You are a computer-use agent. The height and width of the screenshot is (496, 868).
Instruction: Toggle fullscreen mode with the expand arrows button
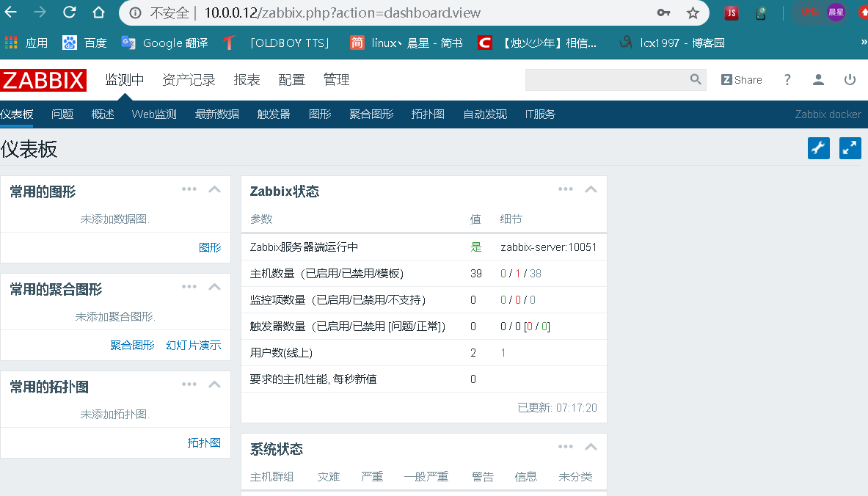click(850, 148)
